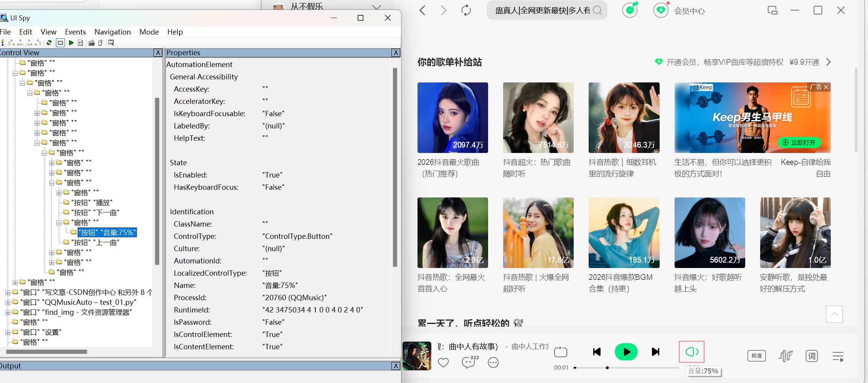
Task: Click the green play button in QQ Music
Action: point(626,352)
